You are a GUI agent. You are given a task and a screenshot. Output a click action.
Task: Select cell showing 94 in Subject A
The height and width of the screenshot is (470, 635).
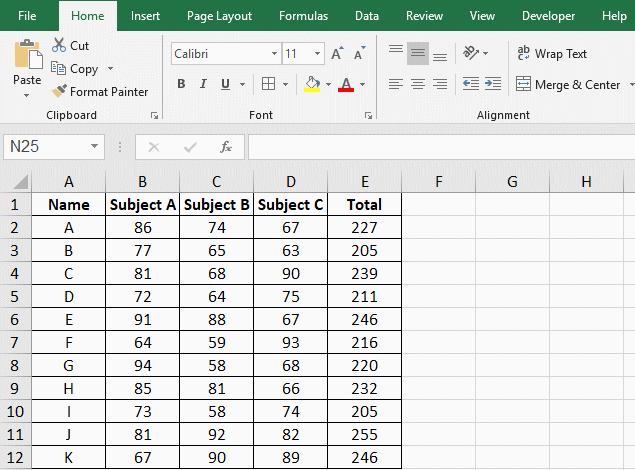point(143,366)
